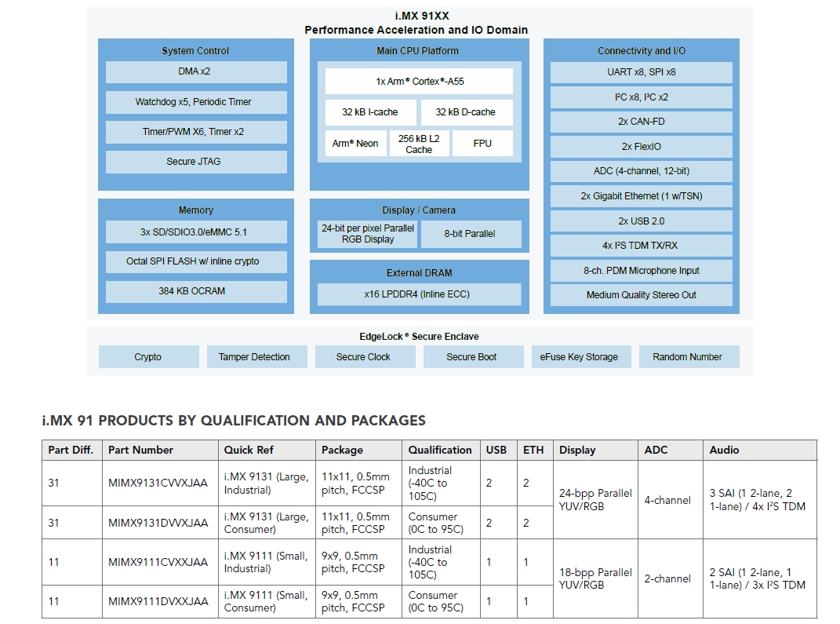This screenshot has width=840, height=624.
Task: Select the 8-ch. PDM Microphone Input block
Action: (641, 271)
